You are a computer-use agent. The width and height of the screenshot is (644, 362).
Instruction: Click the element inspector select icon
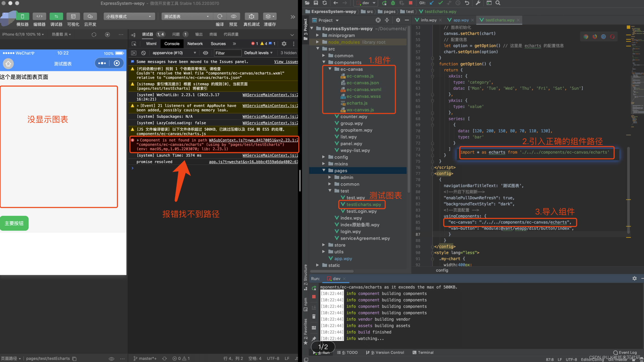tap(134, 44)
